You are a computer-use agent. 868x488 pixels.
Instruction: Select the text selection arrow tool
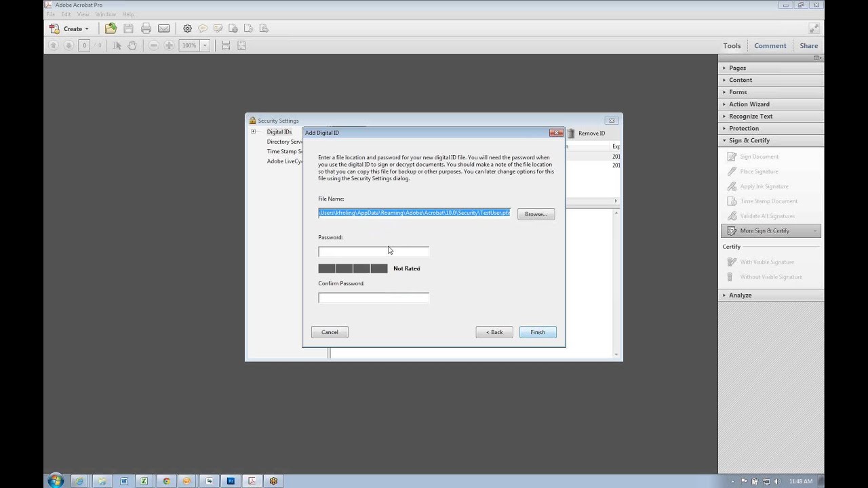coord(117,45)
